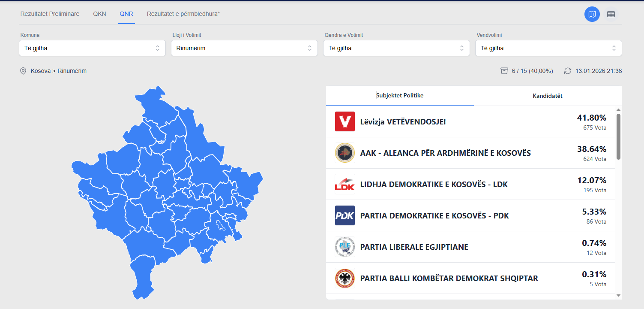
Task: Click the location pin icon
Action: pyautogui.click(x=23, y=71)
